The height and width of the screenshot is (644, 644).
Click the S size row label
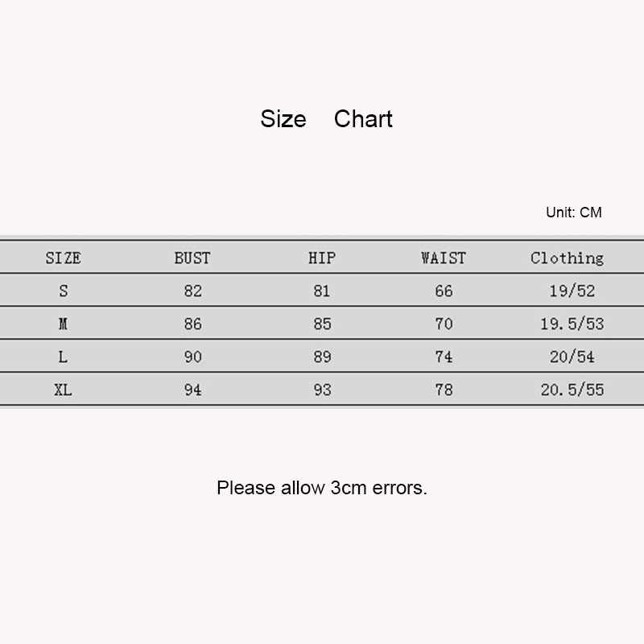point(63,291)
